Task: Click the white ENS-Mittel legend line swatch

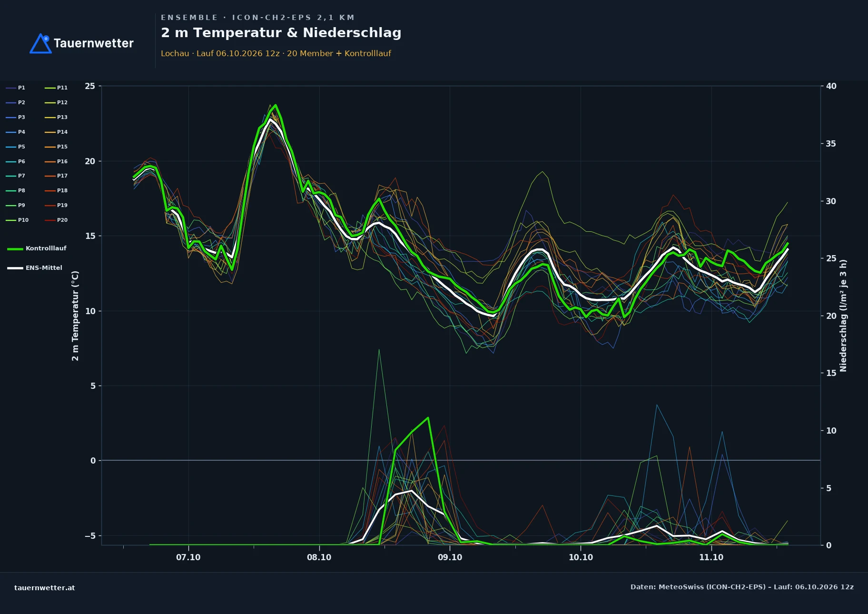Action: 15,268
